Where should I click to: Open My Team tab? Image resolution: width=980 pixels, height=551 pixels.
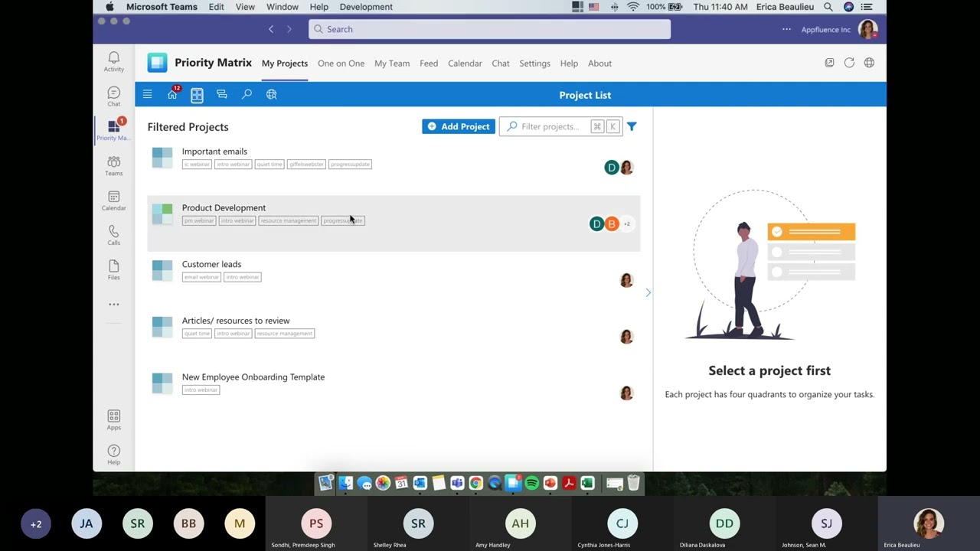coord(392,64)
